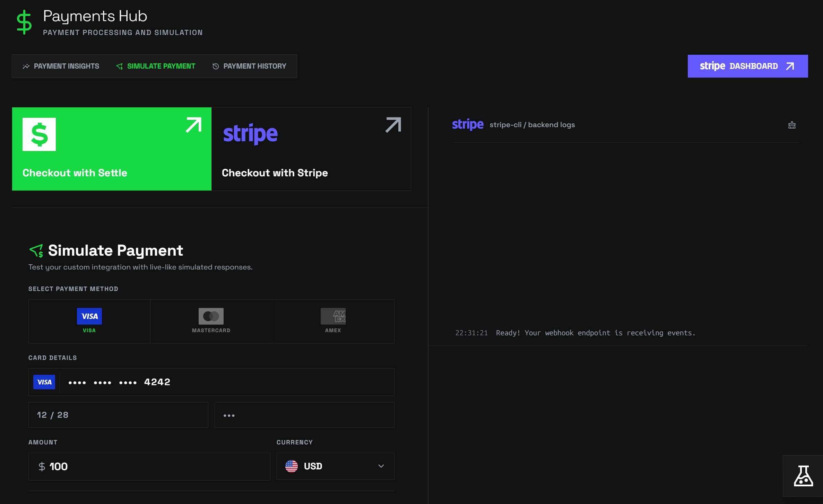Screen dimensions: 823x504
Task: Click the US flag icon in currency selector
Action: [x=292, y=466]
